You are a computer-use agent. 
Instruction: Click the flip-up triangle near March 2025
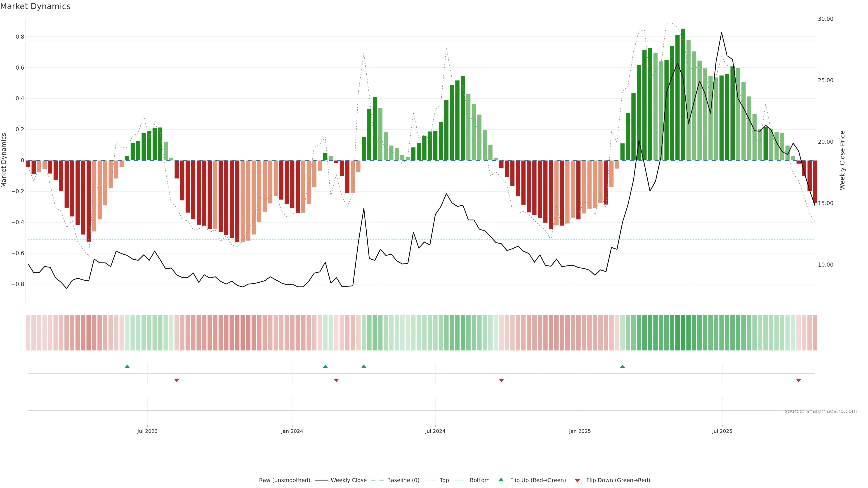click(622, 366)
